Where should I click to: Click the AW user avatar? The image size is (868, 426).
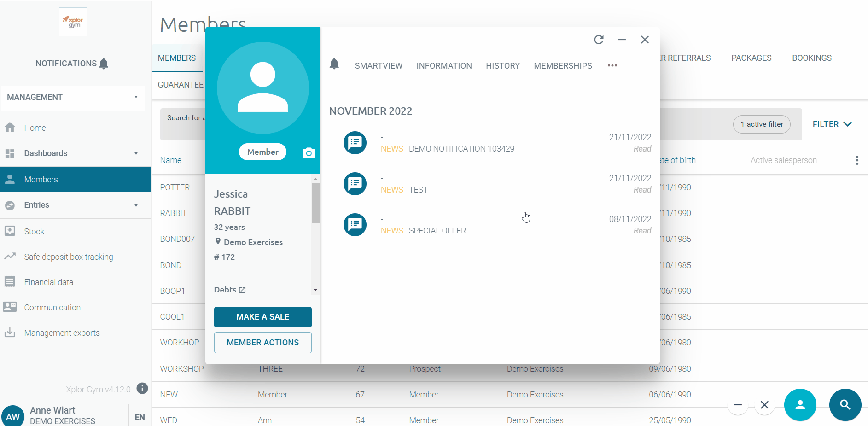coord(13,416)
